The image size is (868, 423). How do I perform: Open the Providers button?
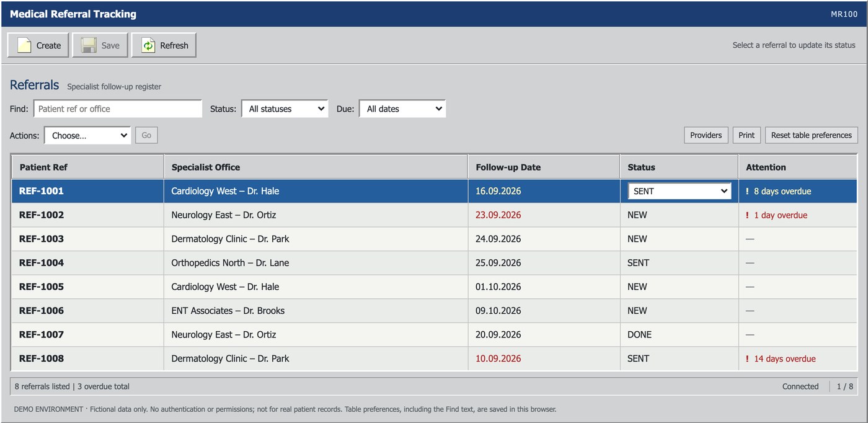point(706,135)
